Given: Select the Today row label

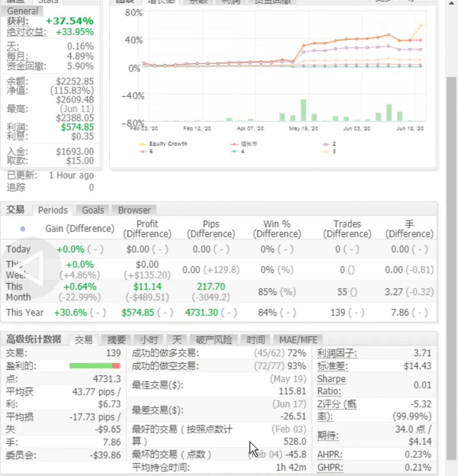Looking at the screenshot, I should coord(18,249).
